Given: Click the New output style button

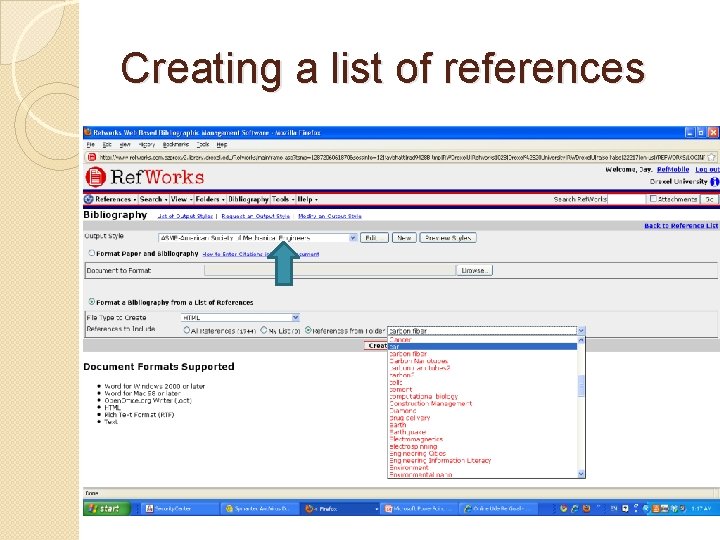Looking at the screenshot, I should pyautogui.click(x=404, y=238).
